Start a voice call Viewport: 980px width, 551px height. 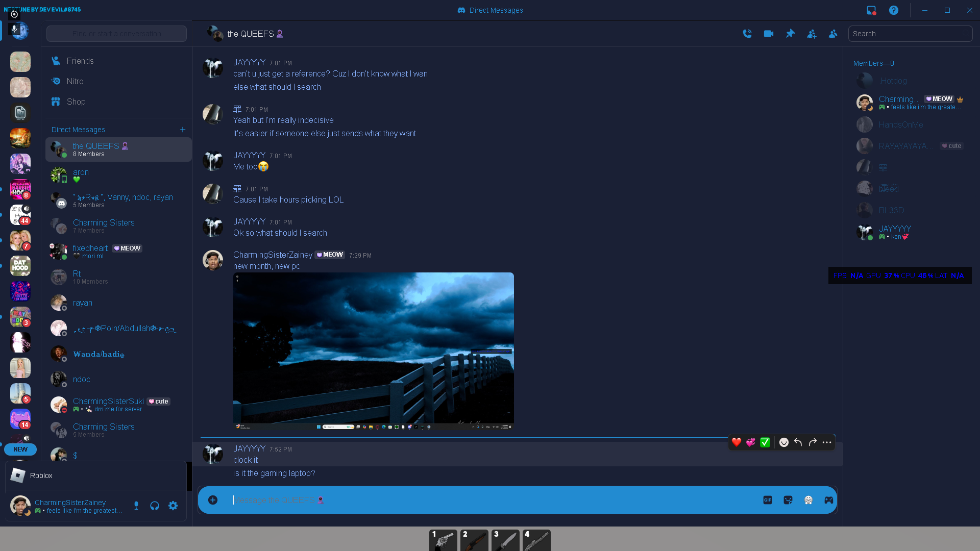point(747,34)
